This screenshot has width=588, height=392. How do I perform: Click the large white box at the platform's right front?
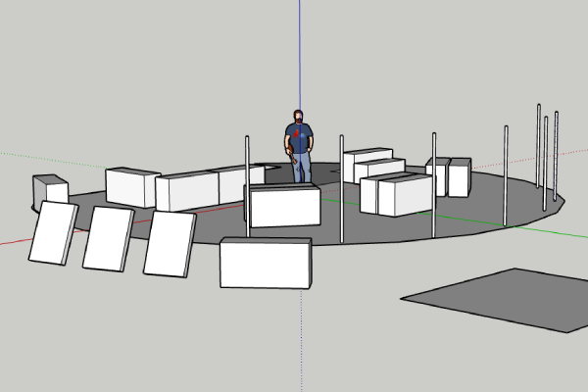(x=395, y=195)
